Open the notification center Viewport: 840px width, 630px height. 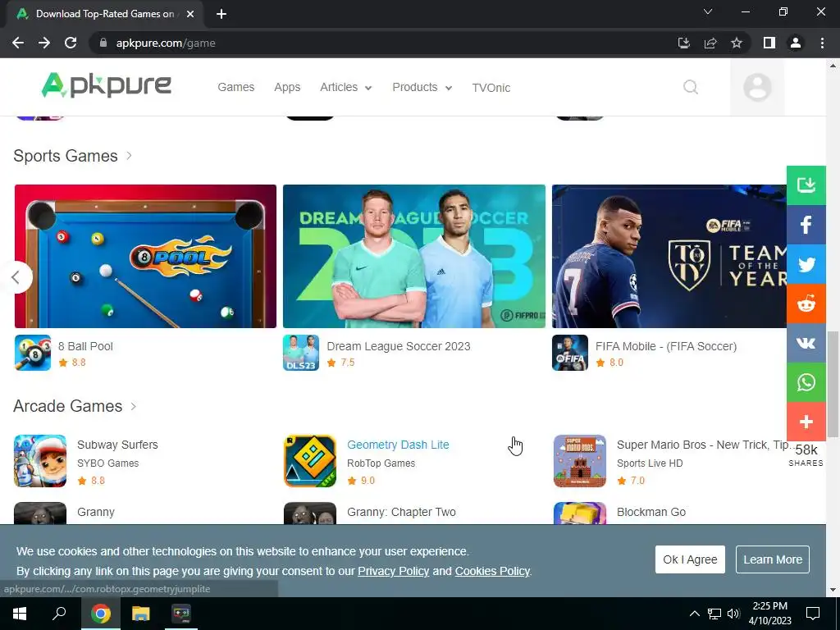point(813,614)
